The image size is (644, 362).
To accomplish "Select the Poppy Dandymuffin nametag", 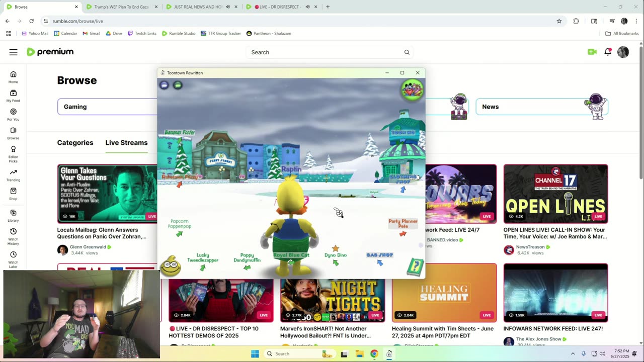I will (x=247, y=257).
